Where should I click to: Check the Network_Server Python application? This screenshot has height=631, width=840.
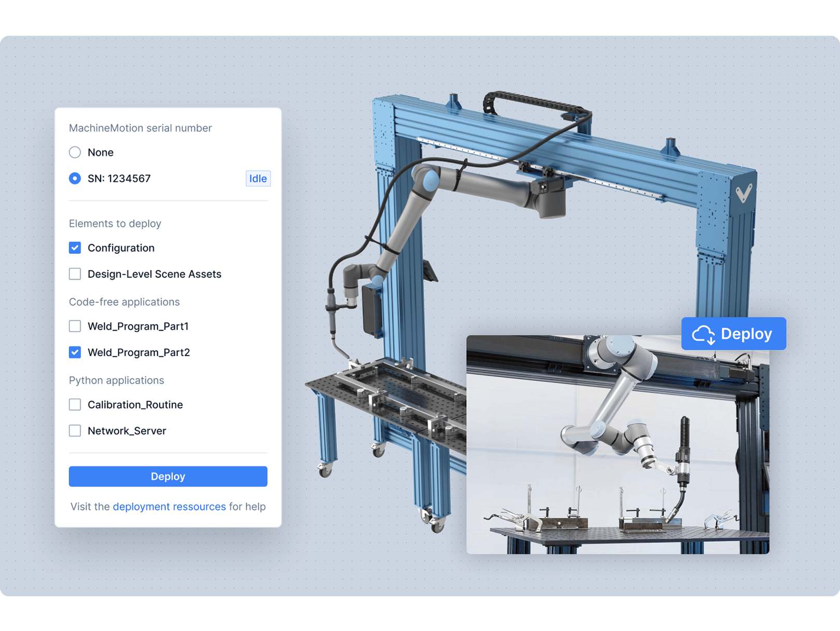pyautogui.click(x=75, y=431)
